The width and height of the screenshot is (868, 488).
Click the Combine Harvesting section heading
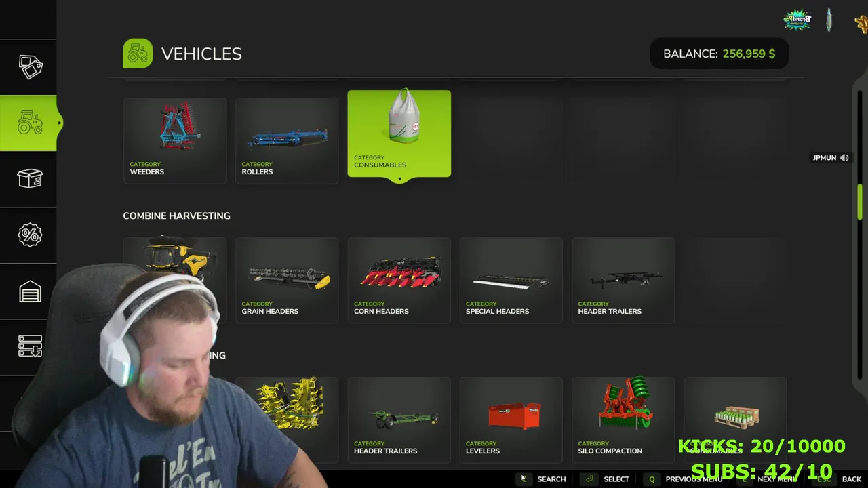tap(176, 216)
